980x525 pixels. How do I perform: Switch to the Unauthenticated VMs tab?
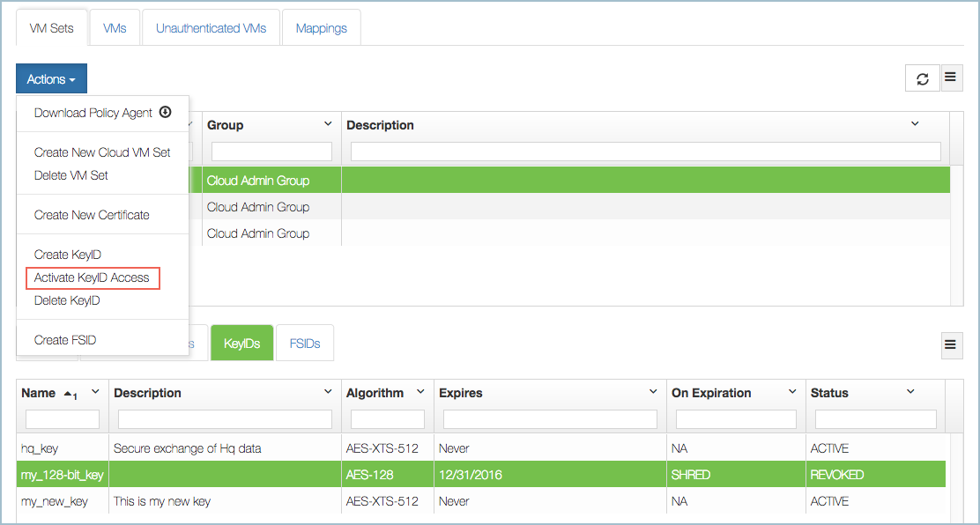coord(211,28)
